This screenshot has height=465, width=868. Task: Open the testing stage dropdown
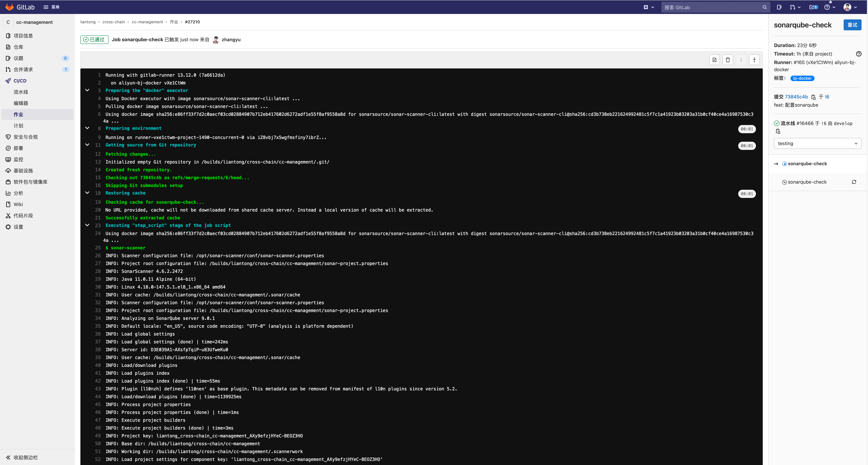click(x=817, y=144)
